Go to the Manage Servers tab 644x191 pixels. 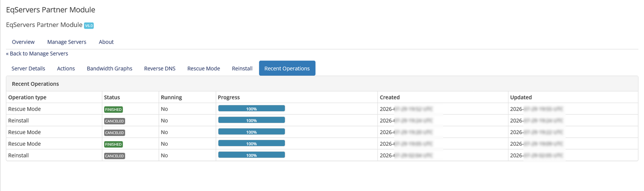point(67,42)
